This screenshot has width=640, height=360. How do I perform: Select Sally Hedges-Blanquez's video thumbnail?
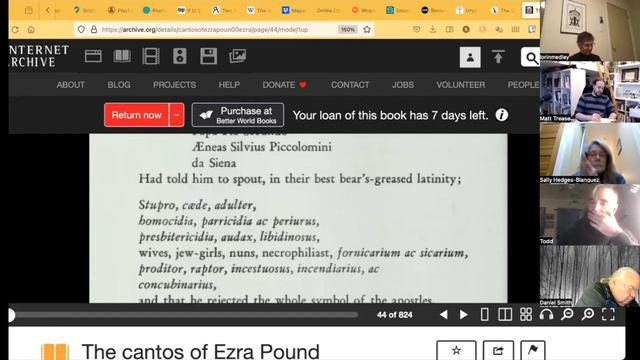point(590,153)
